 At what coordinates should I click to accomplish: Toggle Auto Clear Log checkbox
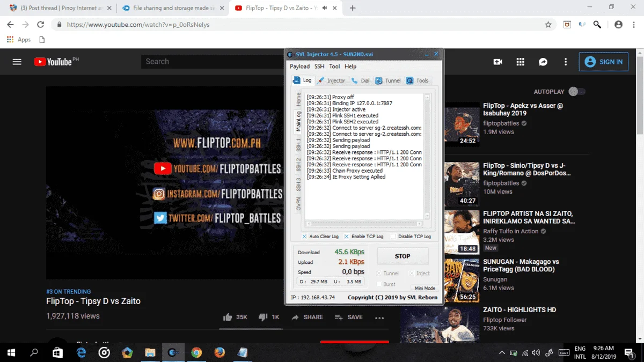click(320, 237)
